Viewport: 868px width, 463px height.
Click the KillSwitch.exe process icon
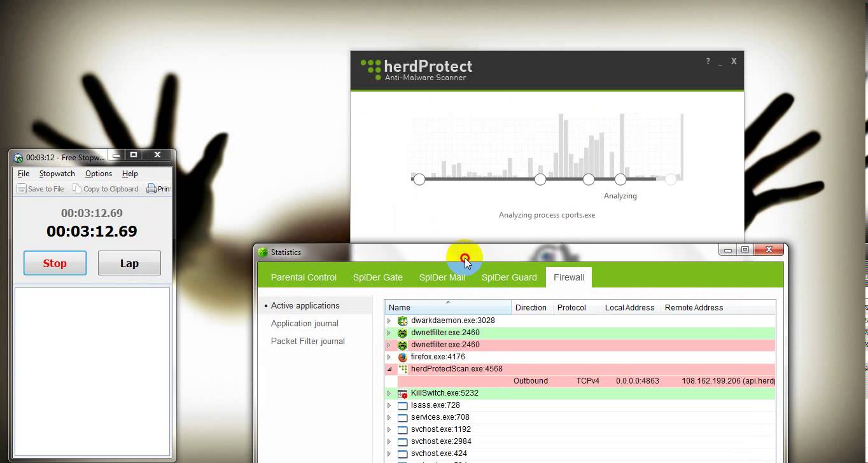(402, 394)
